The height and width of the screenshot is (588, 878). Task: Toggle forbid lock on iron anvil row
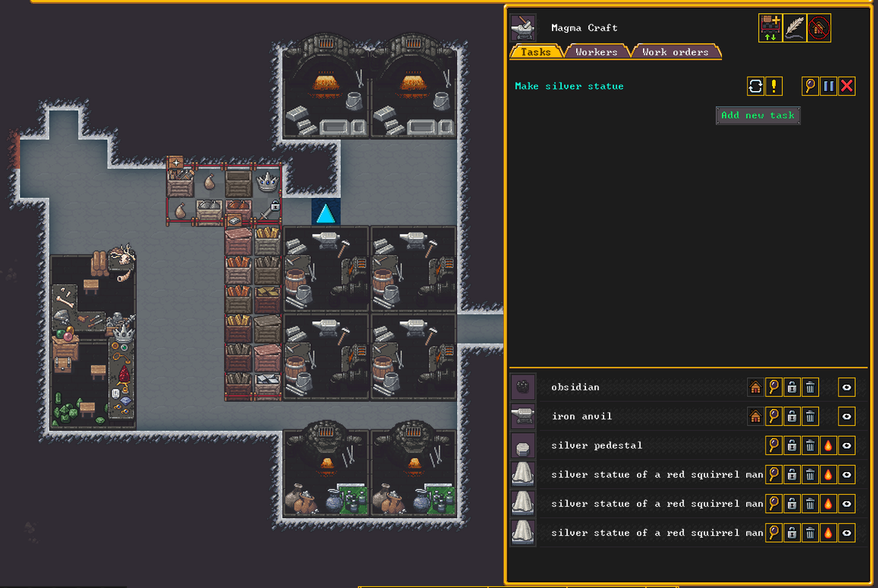tap(792, 416)
